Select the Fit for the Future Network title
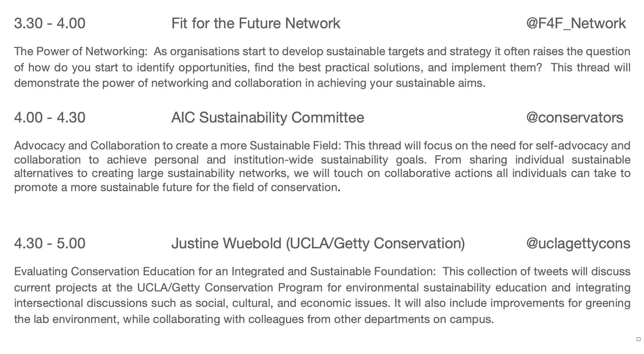The image size is (644, 354). point(256,24)
